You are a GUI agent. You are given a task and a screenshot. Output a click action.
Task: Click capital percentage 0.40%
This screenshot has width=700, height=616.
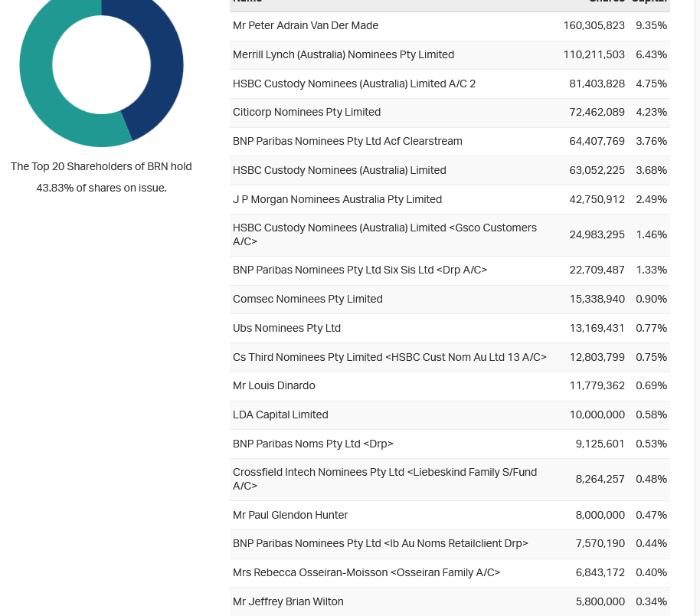click(x=651, y=572)
